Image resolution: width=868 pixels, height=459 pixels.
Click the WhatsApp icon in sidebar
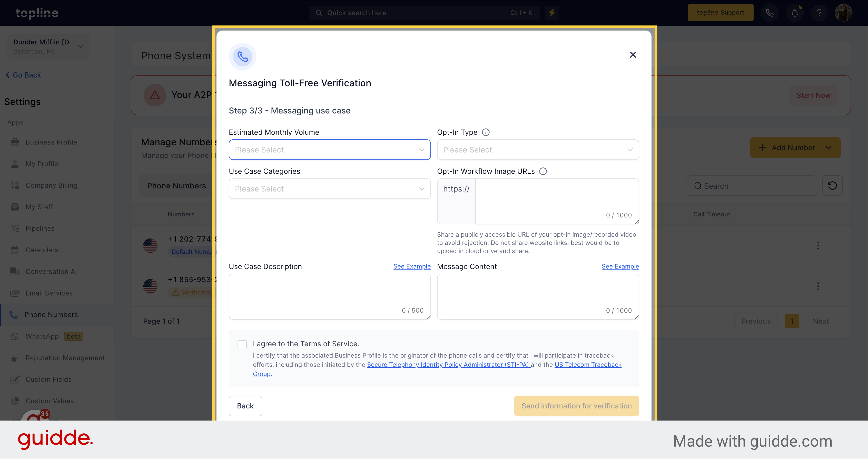(x=15, y=336)
